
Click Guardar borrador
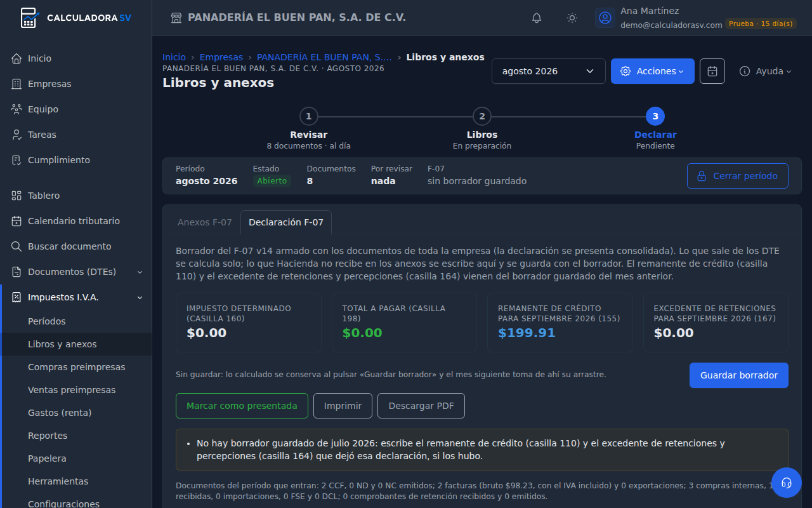[x=739, y=375]
